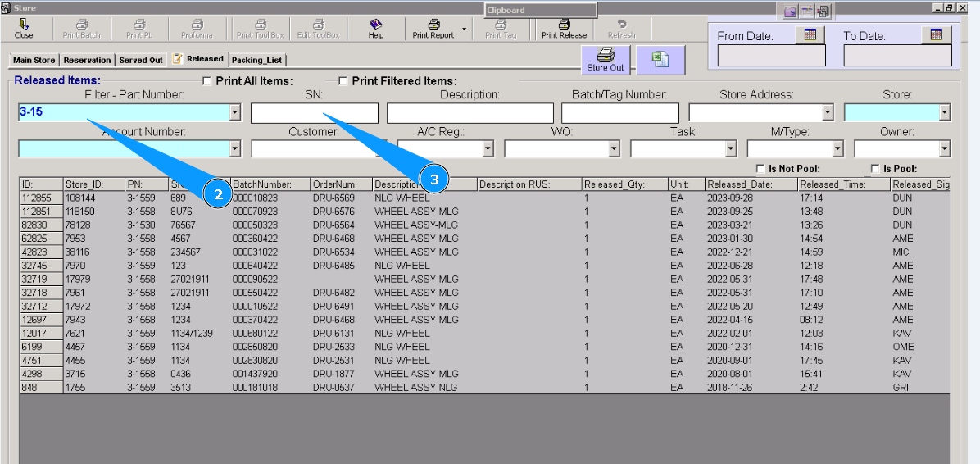Click the Description filter input field
980x464 pixels.
[x=470, y=113]
